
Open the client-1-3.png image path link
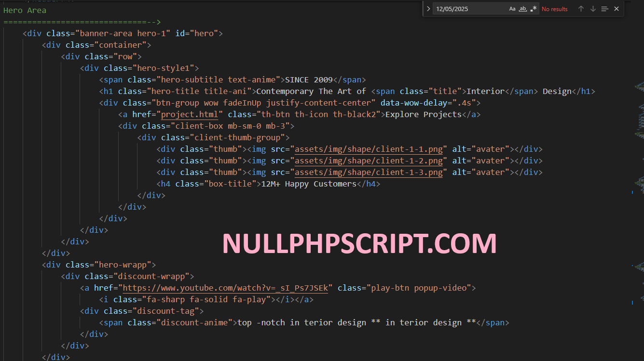(369, 172)
